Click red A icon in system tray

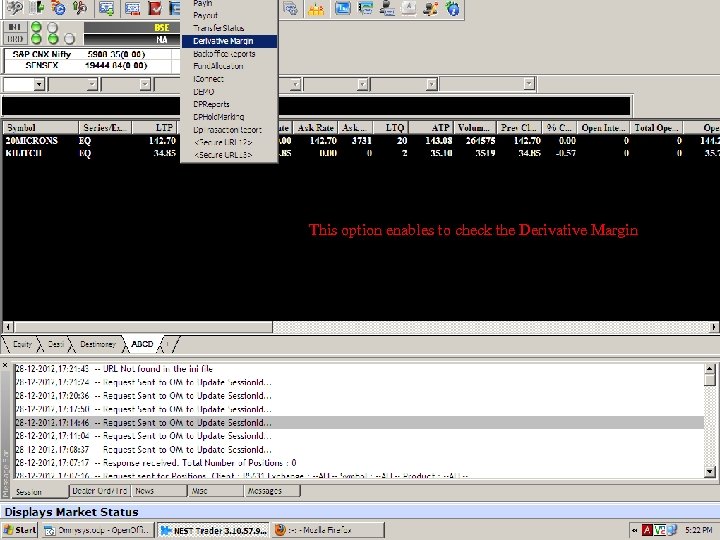tap(647, 530)
